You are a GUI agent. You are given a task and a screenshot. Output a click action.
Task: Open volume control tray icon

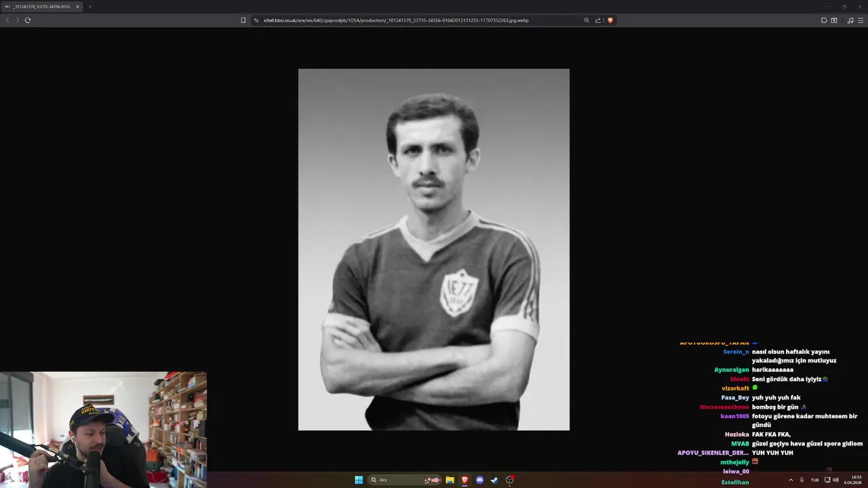835,480
